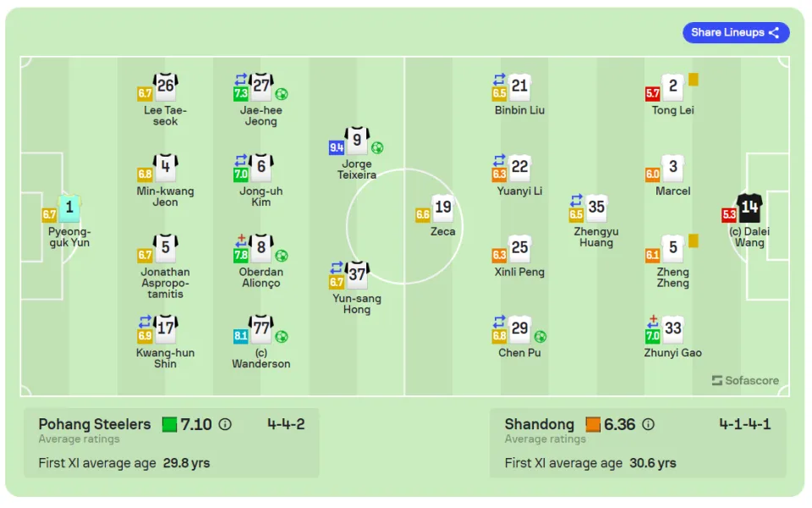Click the orange Shandong rating swatch

593,424
